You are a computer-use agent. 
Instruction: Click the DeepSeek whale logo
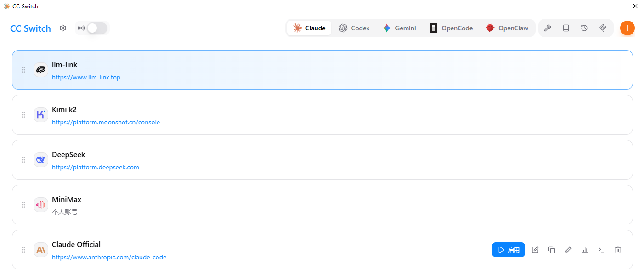[41, 160]
